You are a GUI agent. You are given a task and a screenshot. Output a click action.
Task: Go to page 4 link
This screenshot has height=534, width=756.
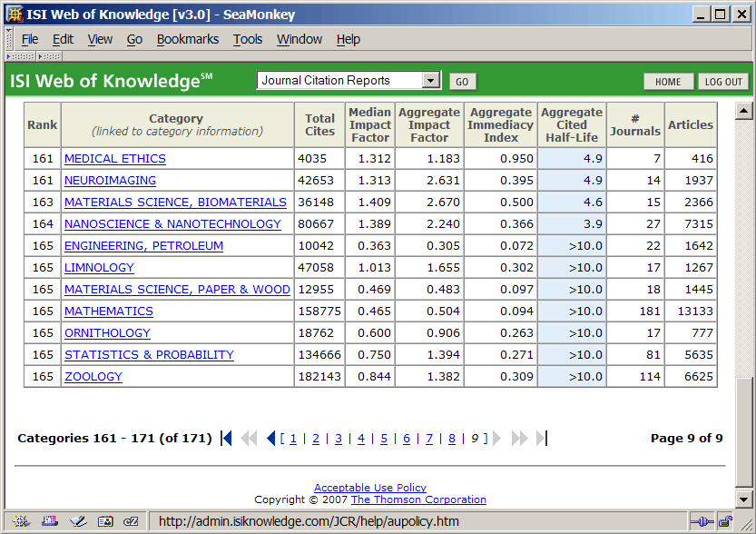pyautogui.click(x=361, y=439)
